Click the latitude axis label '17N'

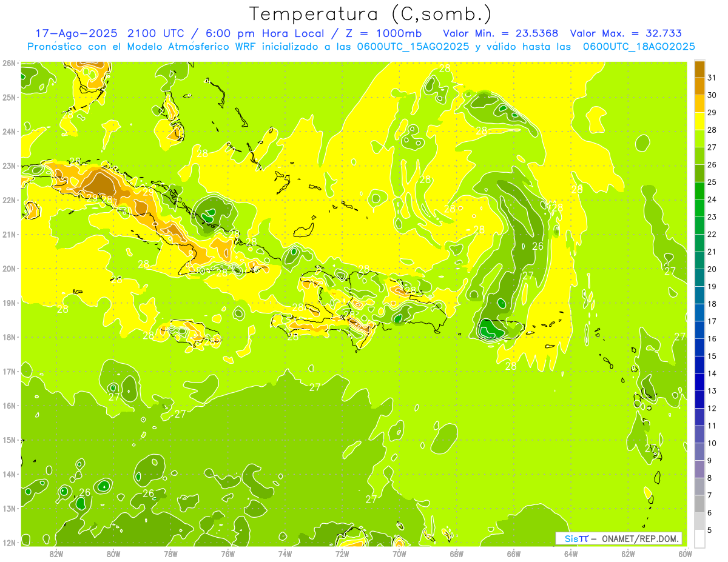[x=9, y=372]
